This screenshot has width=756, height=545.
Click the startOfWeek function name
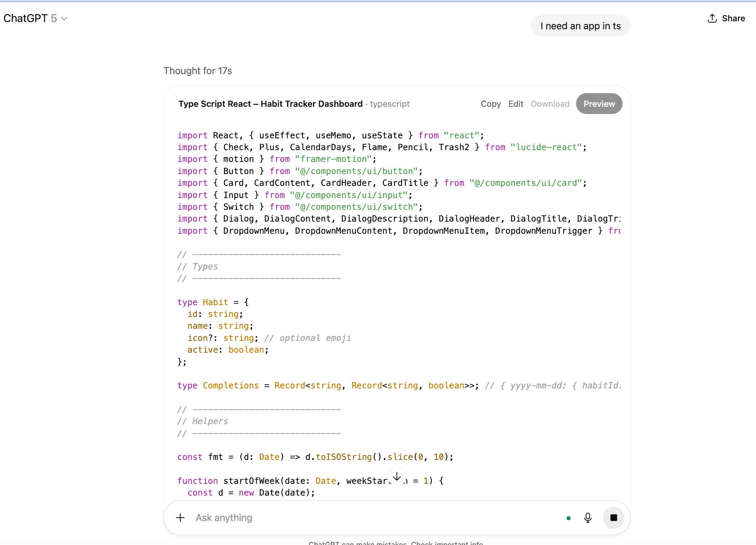251,481
